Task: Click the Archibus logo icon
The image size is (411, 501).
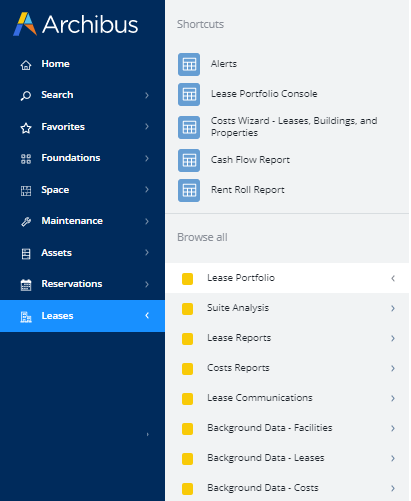Action: [x=25, y=24]
